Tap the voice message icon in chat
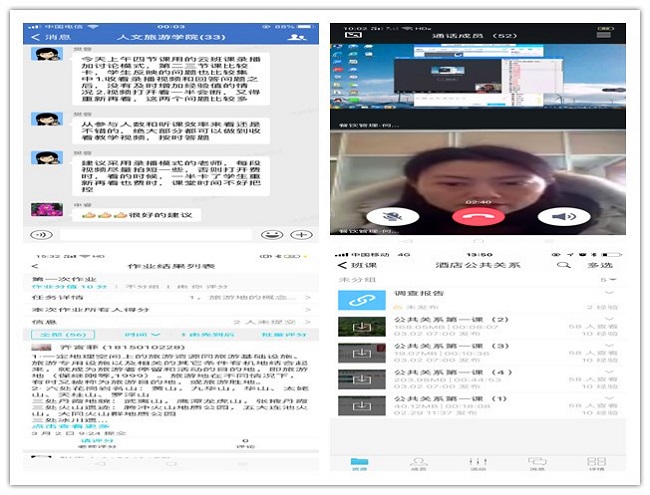 tap(41, 234)
